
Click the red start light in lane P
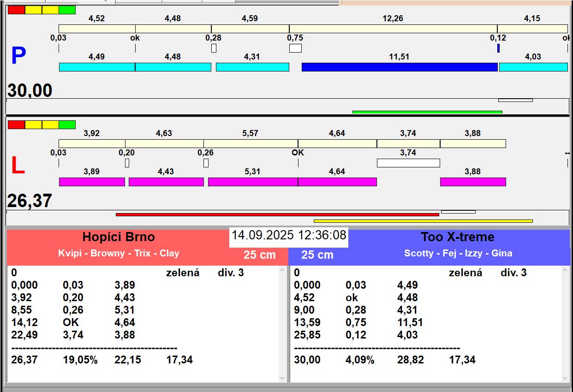click(x=17, y=10)
